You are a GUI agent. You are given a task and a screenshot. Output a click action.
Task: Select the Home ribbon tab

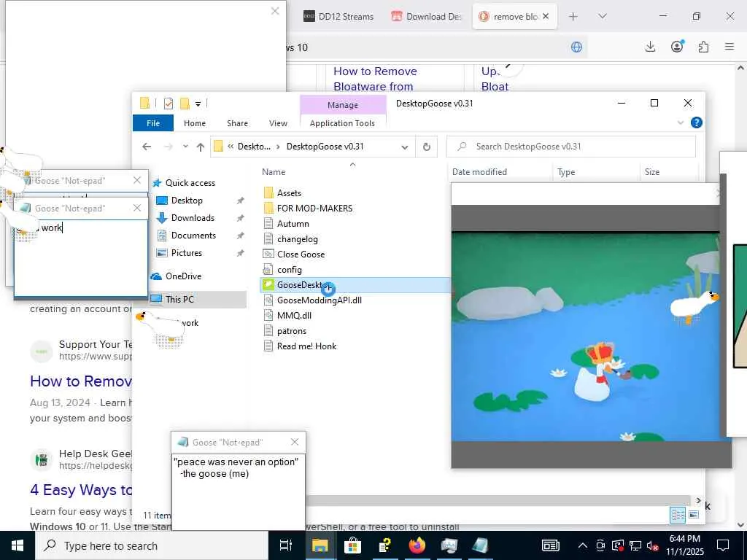pos(195,122)
